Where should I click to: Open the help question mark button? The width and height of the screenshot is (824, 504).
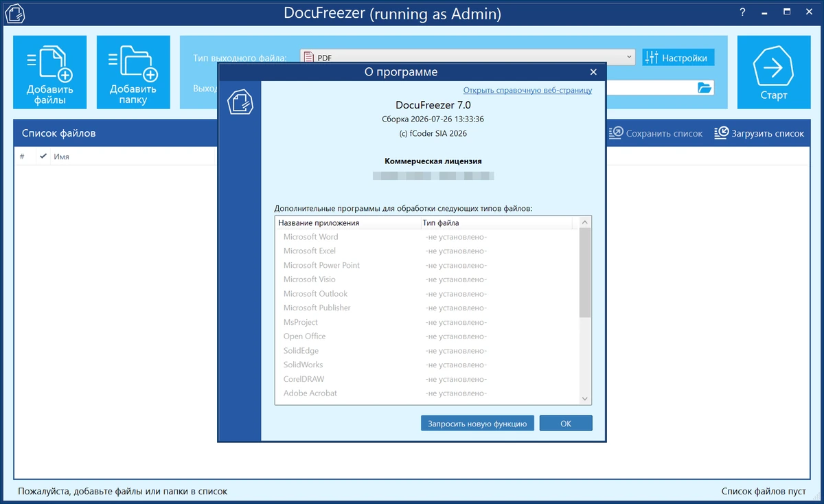tap(742, 12)
